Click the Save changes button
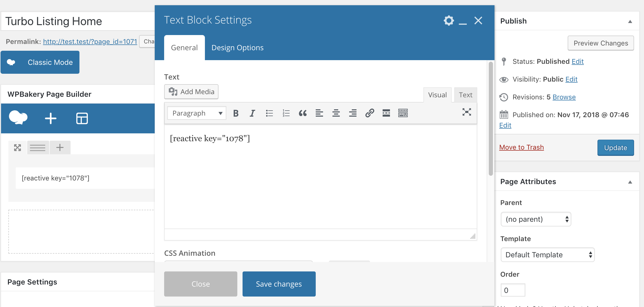 click(279, 284)
